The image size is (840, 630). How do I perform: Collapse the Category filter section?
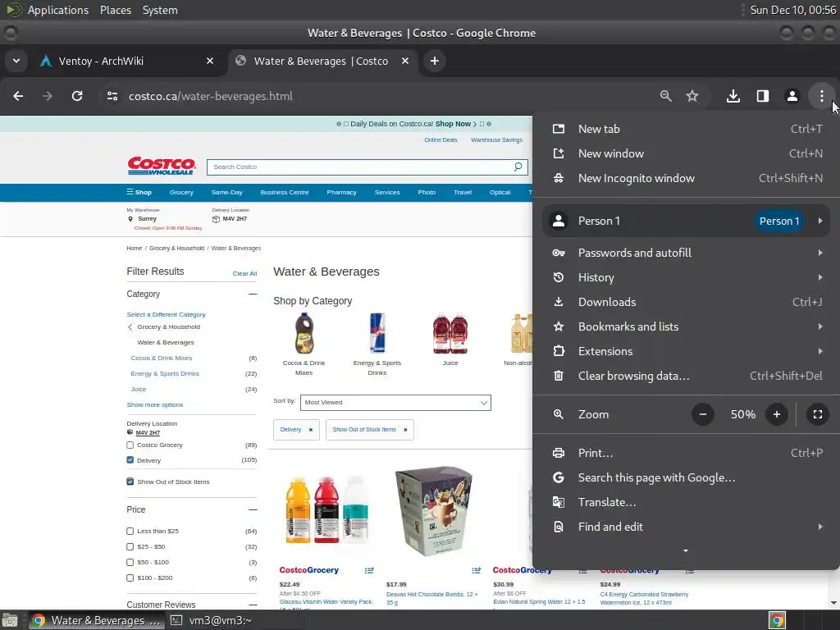[x=253, y=294]
